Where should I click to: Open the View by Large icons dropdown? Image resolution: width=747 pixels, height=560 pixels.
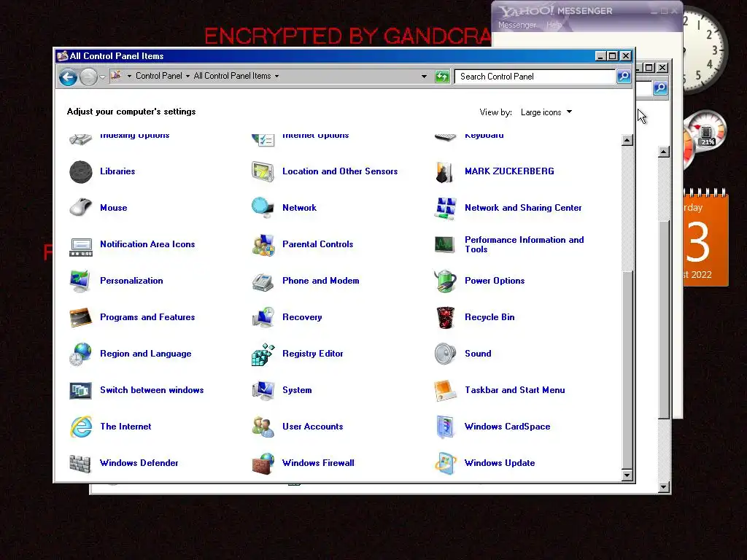546,112
